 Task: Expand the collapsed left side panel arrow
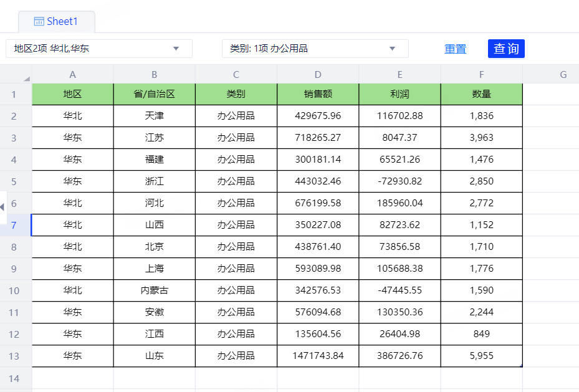coord(2,206)
